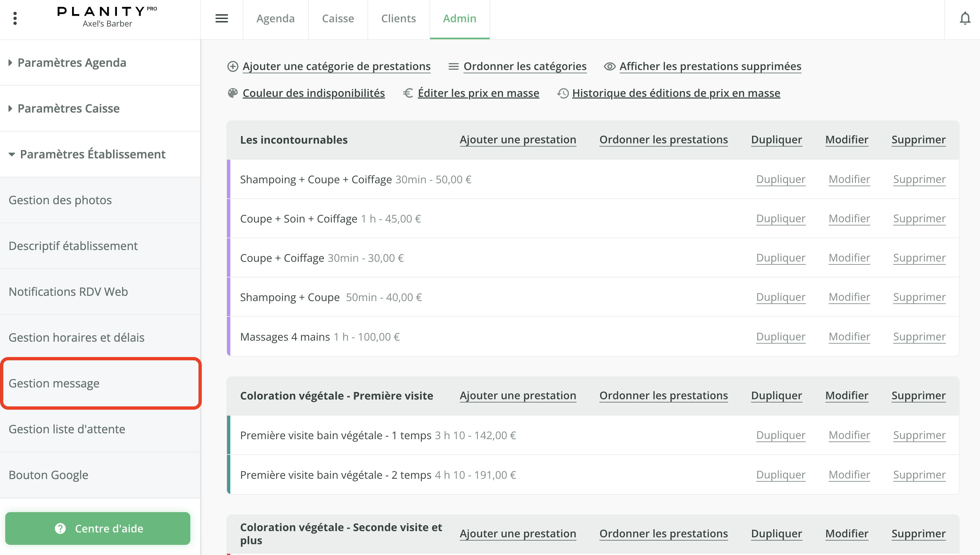Image resolution: width=980 pixels, height=555 pixels.
Task: Open Gestion message settings
Action: point(54,383)
